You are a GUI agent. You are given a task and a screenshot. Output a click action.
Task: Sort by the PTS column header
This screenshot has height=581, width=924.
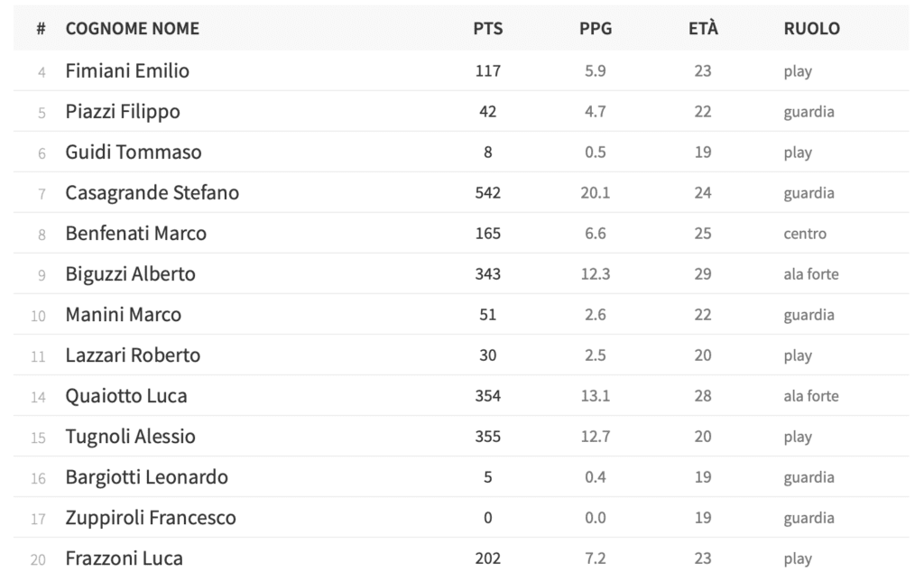click(487, 28)
